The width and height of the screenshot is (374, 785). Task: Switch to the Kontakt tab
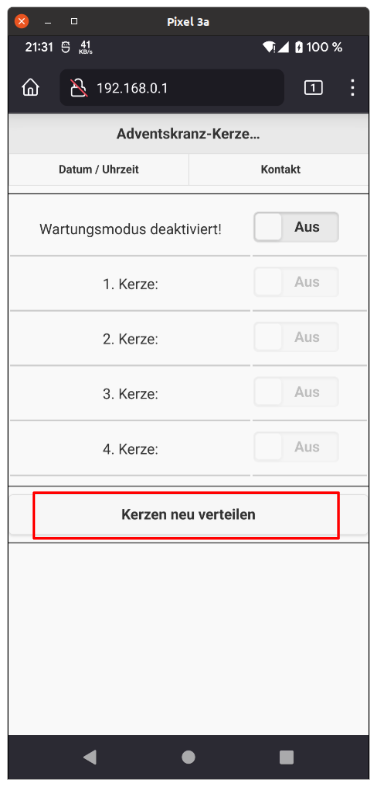click(280, 169)
